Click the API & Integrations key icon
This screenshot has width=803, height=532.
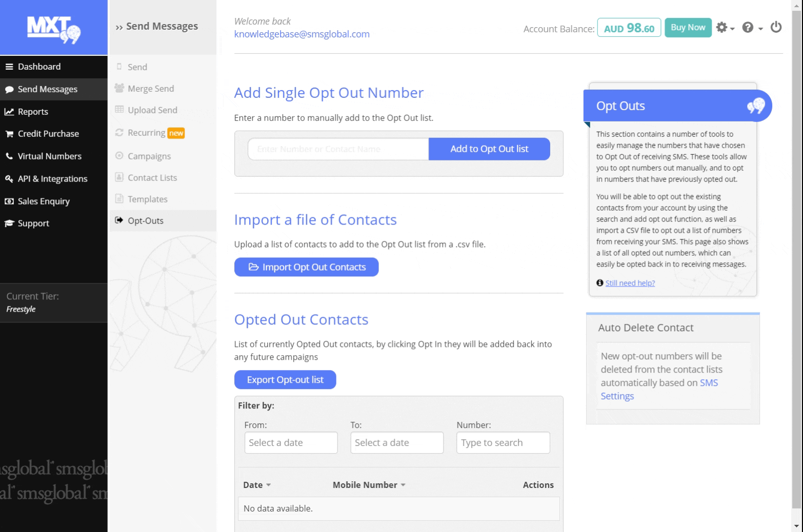(x=9, y=179)
